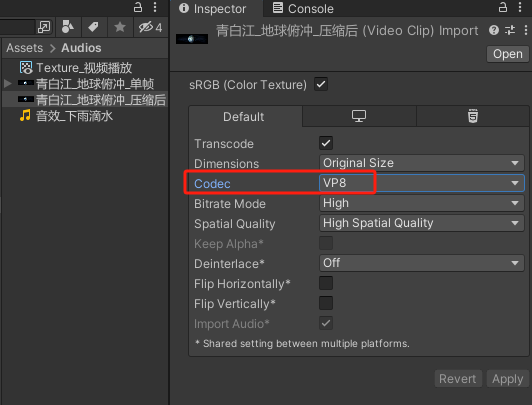This screenshot has width=532, height=405.
Task: Toggle the sRGB (Color Texture) checkbox
Action: point(321,84)
